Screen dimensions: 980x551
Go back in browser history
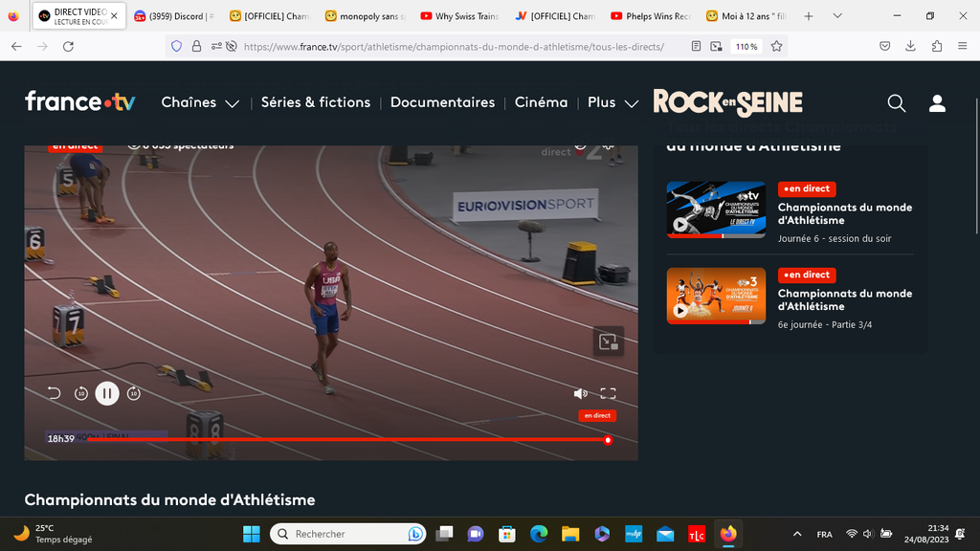[x=17, y=46]
